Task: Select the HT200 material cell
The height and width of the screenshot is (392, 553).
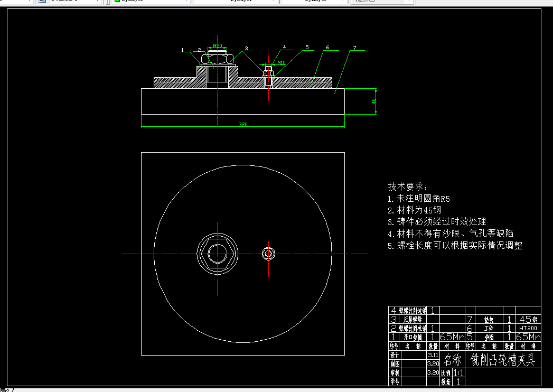Action: click(528, 328)
